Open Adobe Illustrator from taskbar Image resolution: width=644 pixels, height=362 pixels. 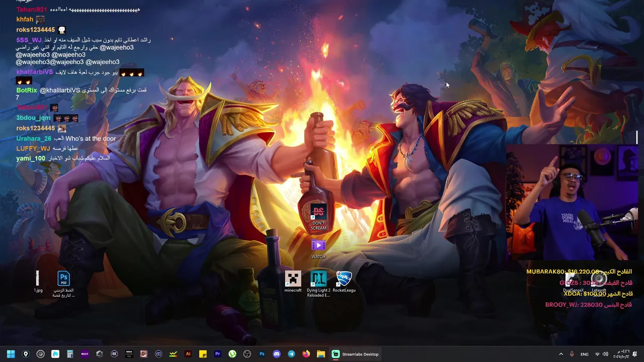click(188, 354)
